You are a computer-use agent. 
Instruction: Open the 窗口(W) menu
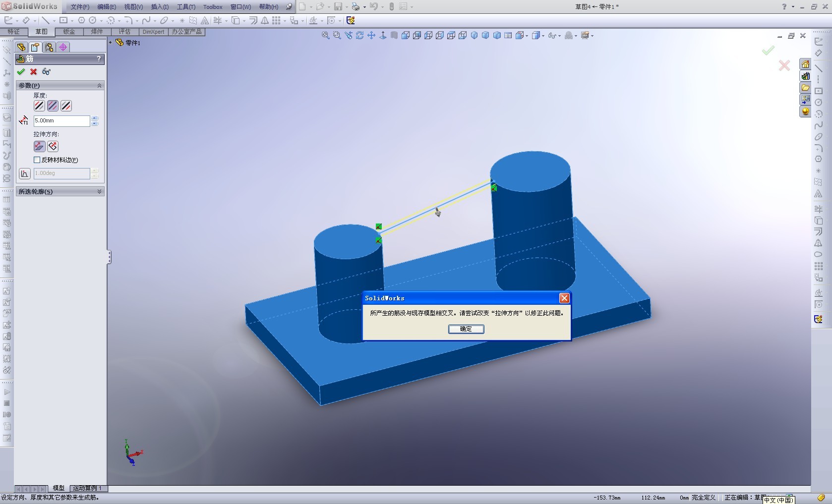click(240, 7)
